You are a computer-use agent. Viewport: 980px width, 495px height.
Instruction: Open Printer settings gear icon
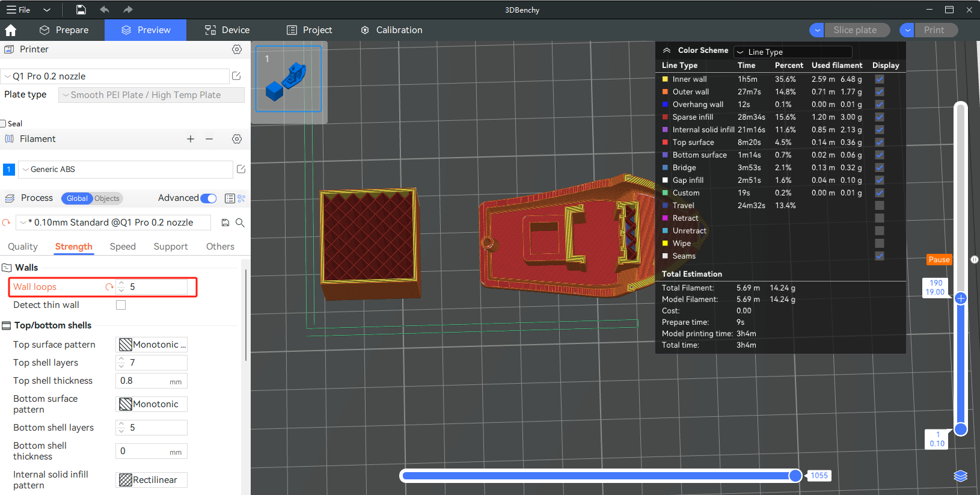click(x=237, y=49)
